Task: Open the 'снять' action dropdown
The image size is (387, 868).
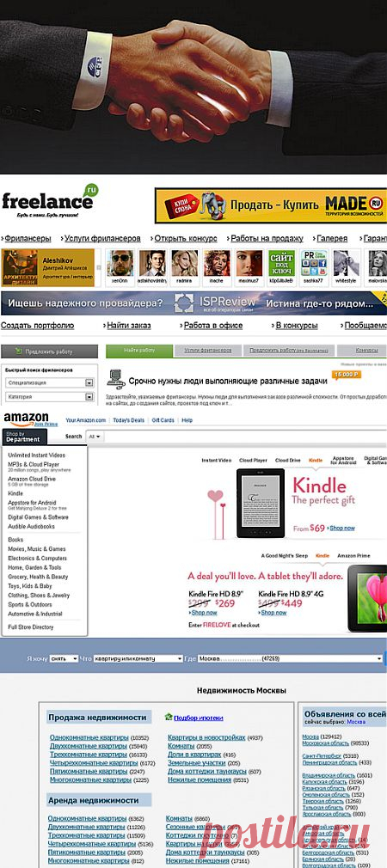Action: point(64,659)
